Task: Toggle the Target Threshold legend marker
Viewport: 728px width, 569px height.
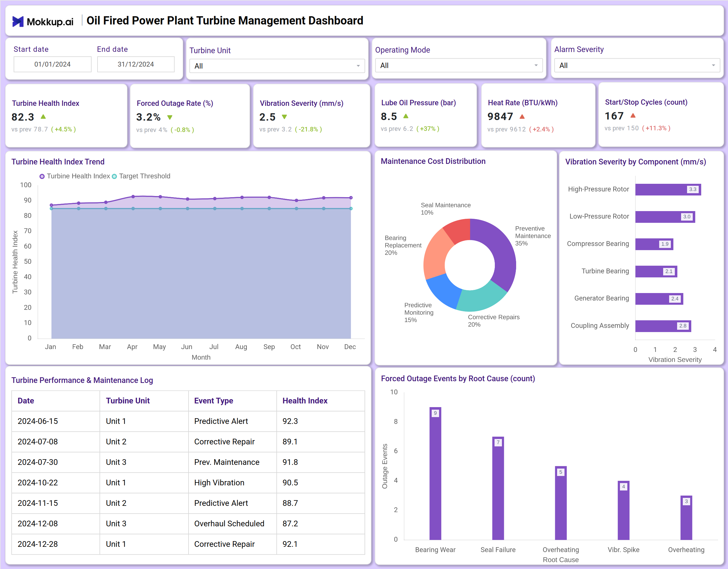Action: [114, 176]
